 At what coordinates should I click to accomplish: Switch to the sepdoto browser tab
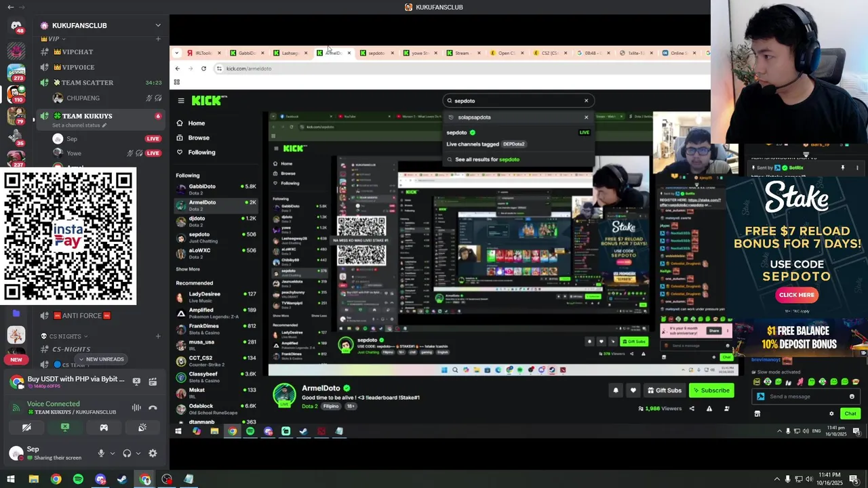[x=376, y=53]
